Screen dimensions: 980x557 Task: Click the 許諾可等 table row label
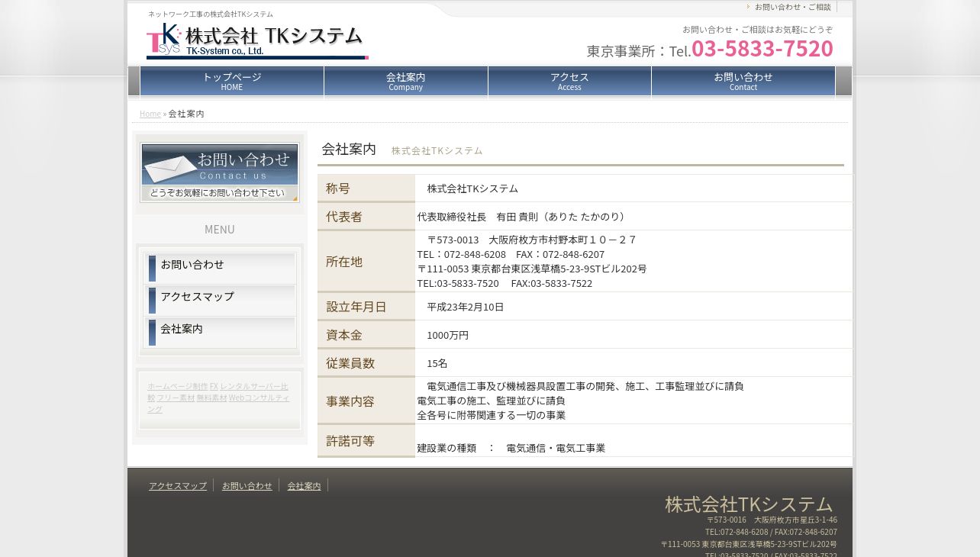[x=366, y=441]
